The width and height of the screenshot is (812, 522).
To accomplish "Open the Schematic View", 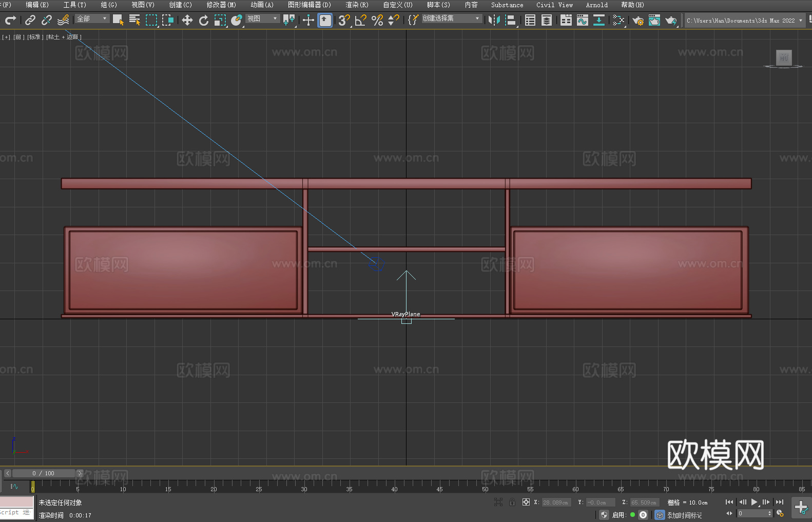I will pos(618,20).
